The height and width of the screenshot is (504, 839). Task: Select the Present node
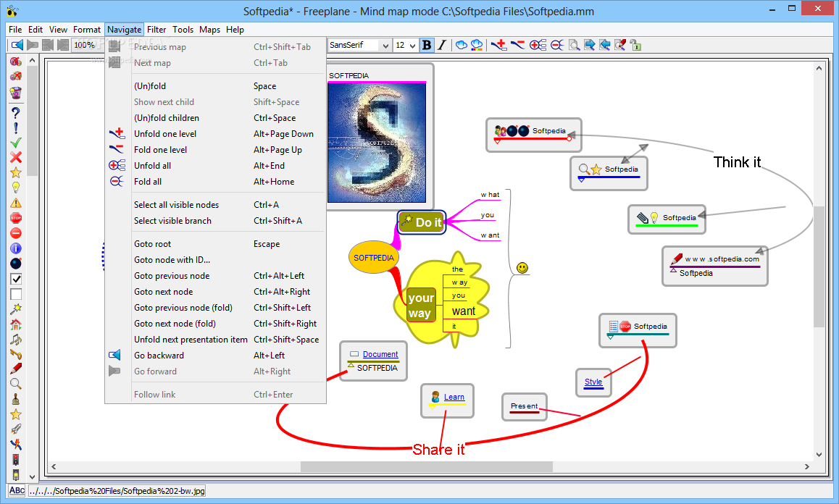tap(525, 407)
